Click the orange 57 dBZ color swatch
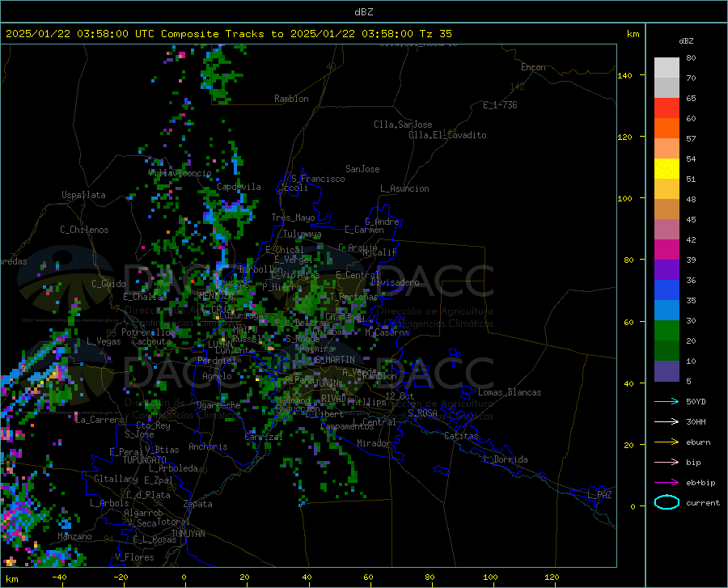Viewport: 728px width, 588px height. tap(667, 129)
